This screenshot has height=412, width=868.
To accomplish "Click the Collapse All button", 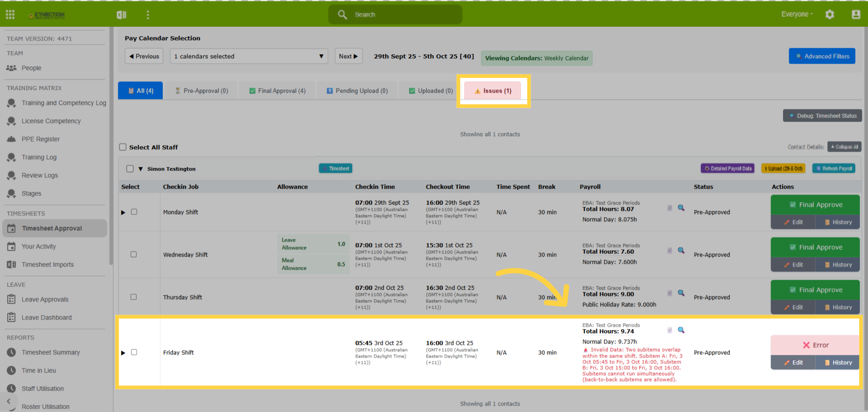I will coord(844,147).
